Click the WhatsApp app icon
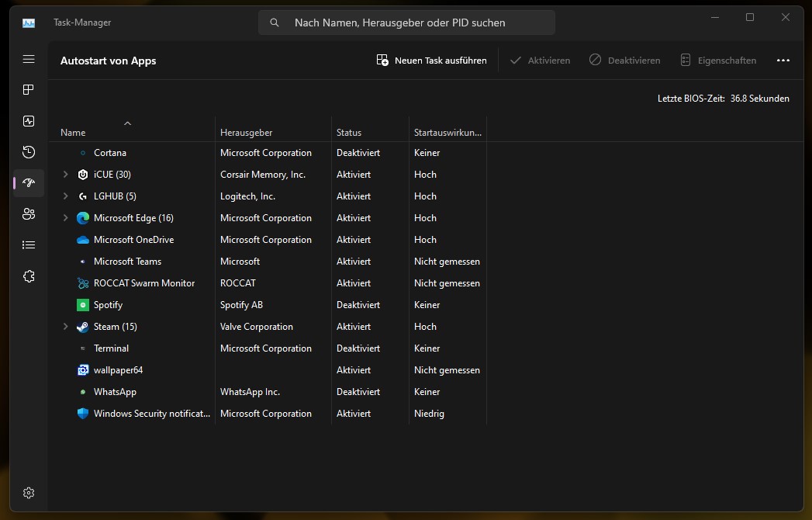This screenshot has width=812, height=520. [x=83, y=392]
